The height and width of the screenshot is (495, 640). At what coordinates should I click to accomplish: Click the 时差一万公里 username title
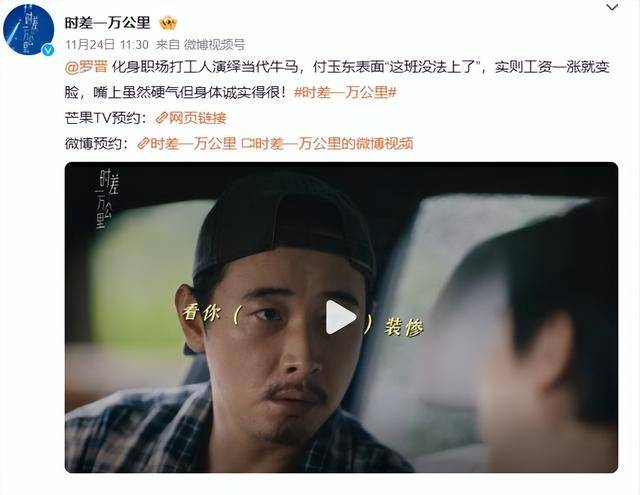108,23
